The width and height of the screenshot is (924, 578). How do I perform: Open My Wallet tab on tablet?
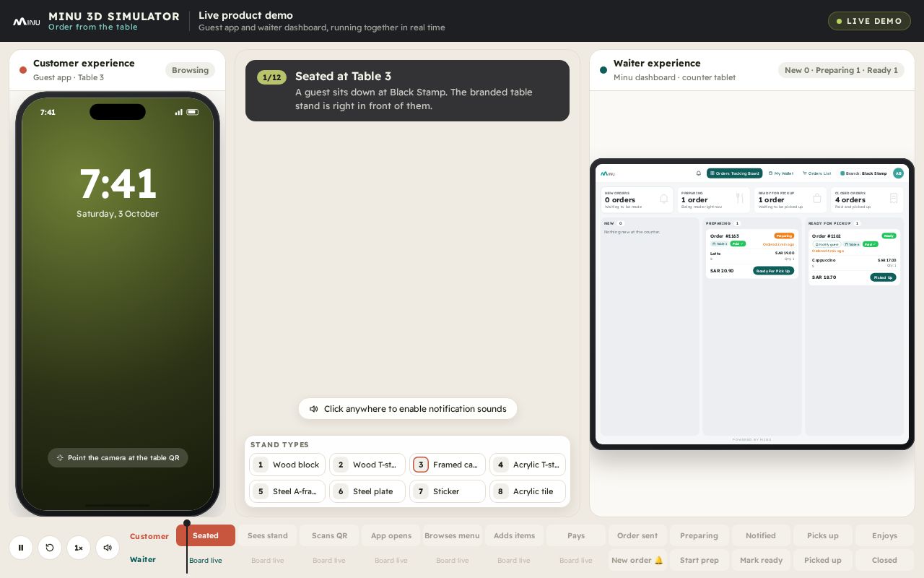pyautogui.click(x=781, y=173)
